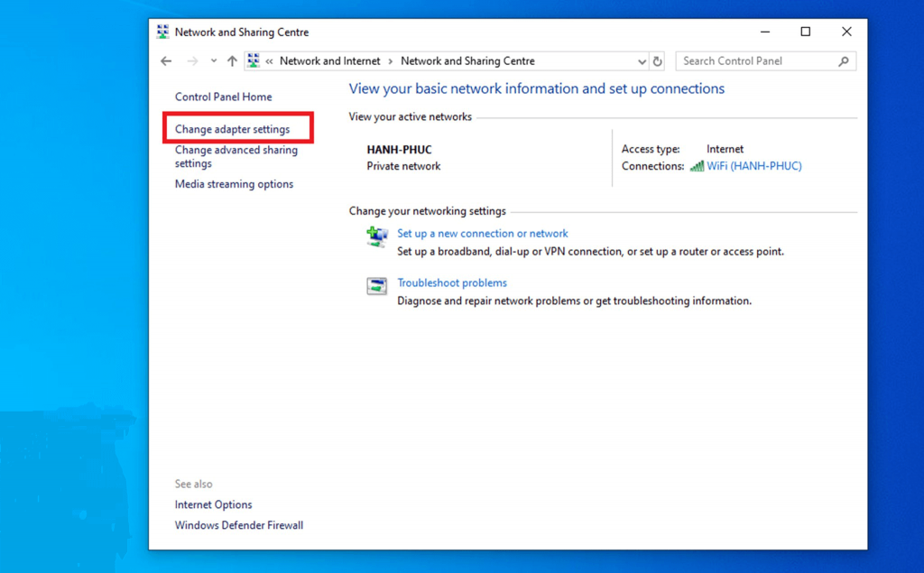Click the troubleshoot problems icon
924x573 pixels.
click(x=377, y=286)
